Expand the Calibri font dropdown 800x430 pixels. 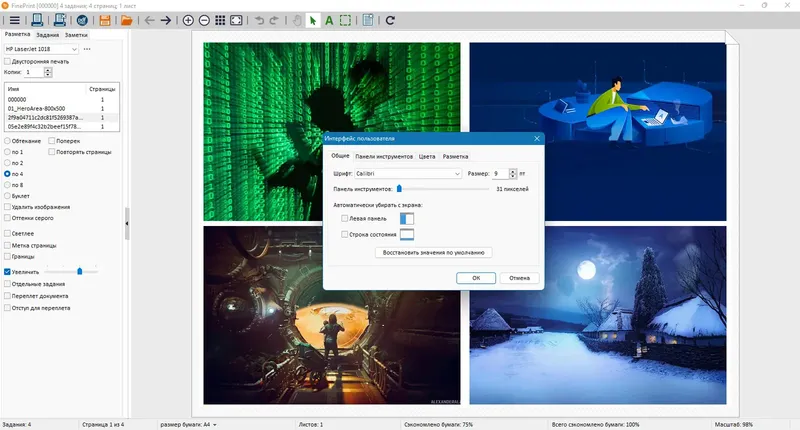point(408,173)
